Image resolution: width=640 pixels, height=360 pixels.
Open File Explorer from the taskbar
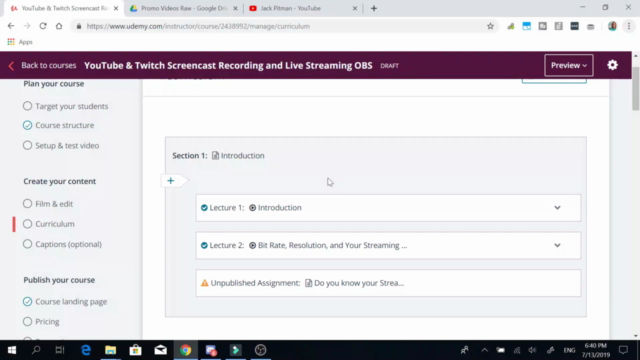tap(111, 350)
